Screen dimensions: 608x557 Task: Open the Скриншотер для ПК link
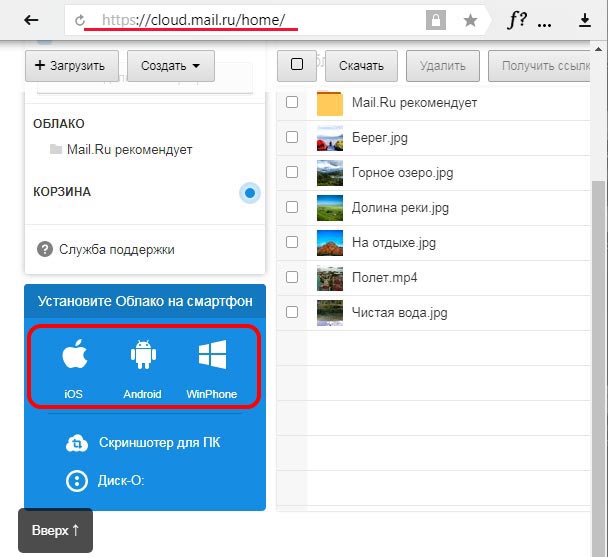pos(159,443)
